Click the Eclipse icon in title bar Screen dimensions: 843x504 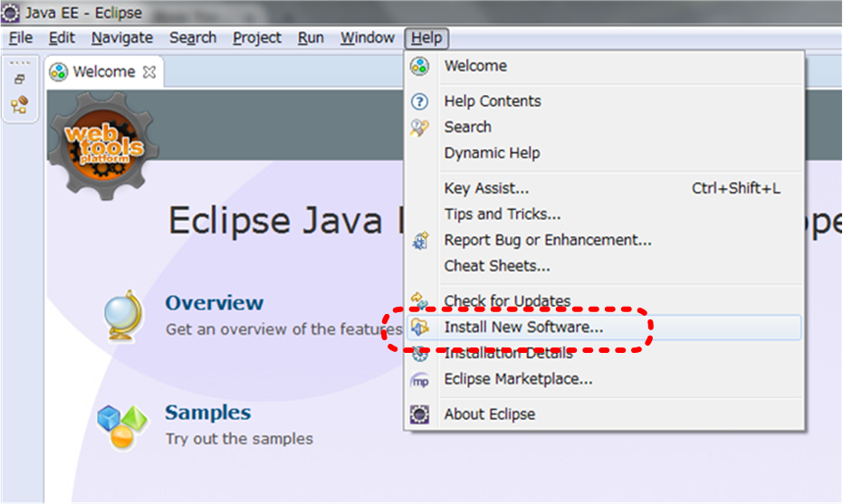point(10,13)
